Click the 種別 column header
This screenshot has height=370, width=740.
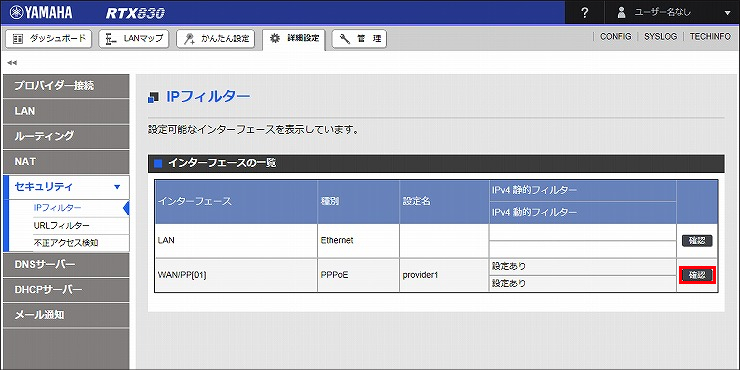(x=358, y=202)
